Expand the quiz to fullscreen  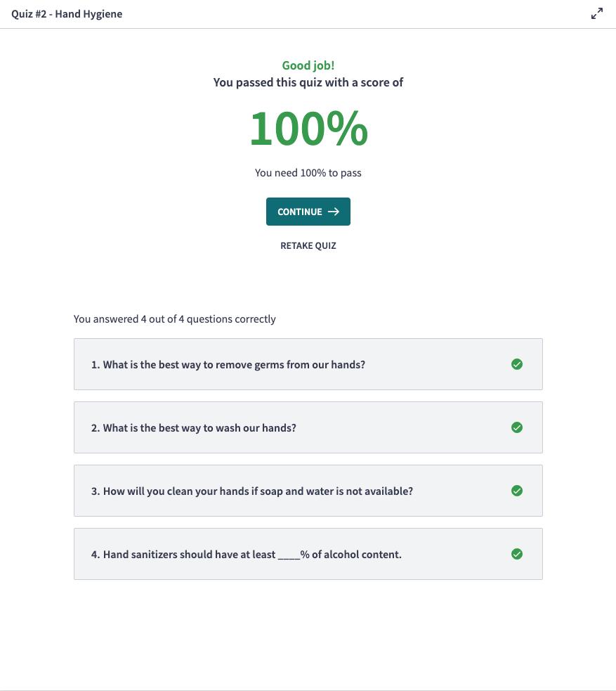(x=597, y=13)
